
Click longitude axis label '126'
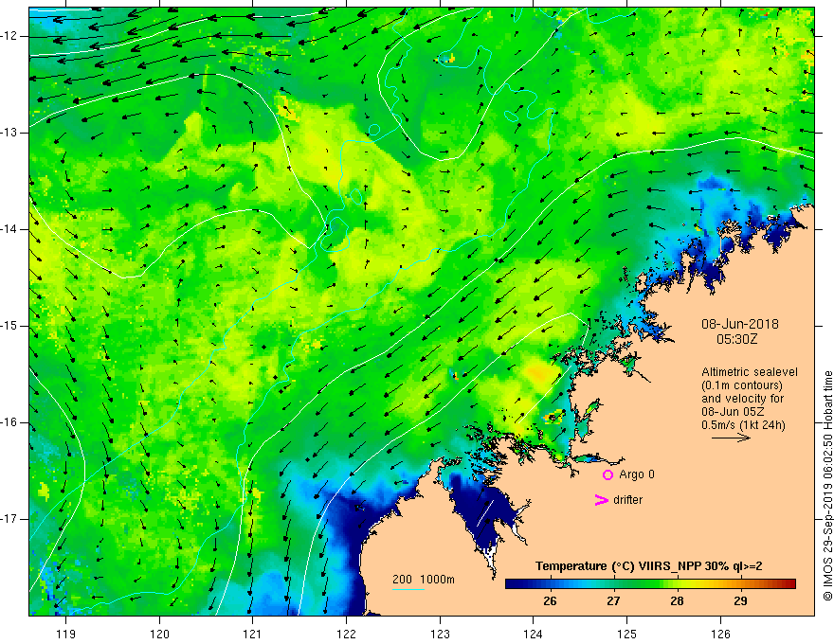(x=720, y=634)
